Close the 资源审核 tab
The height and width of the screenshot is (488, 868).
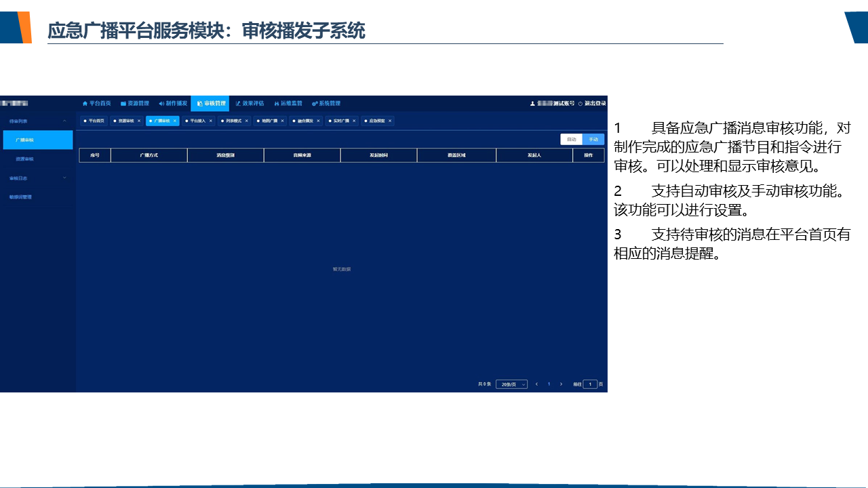click(x=139, y=121)
